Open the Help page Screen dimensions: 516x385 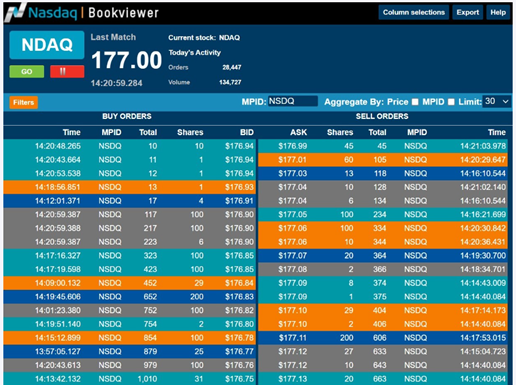(498, 12)
